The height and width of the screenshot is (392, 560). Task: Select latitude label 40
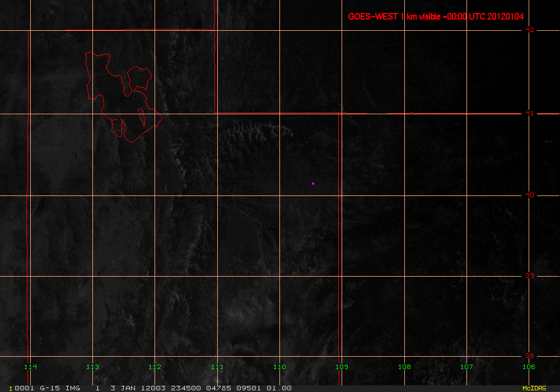pyautogui.click(x=530, y=195)
